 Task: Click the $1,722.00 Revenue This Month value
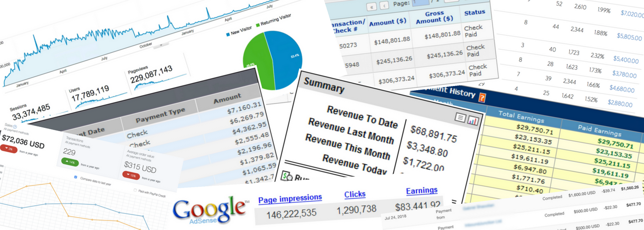(424, 164)
